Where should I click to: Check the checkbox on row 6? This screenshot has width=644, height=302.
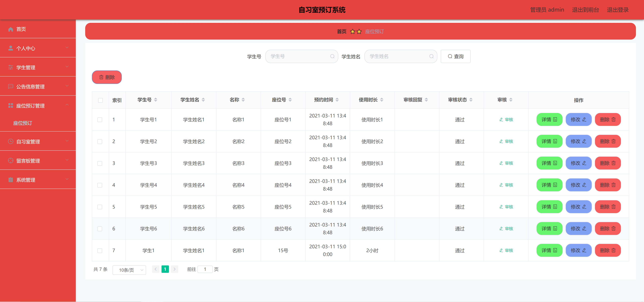click(x=100, y=229)
